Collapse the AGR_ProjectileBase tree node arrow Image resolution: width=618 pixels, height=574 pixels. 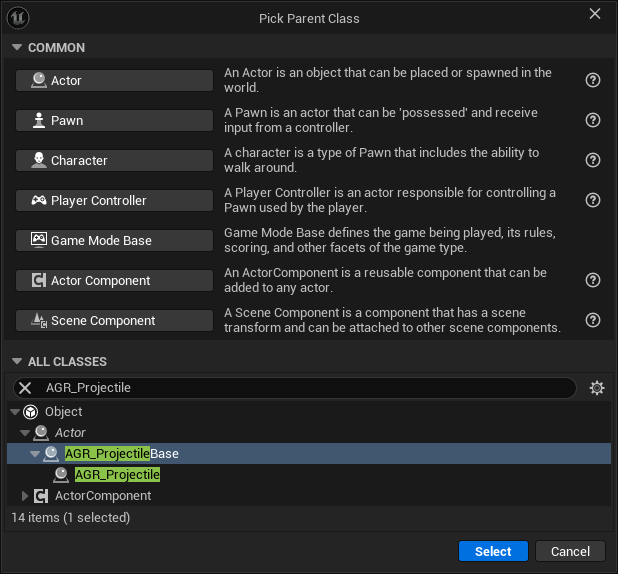[x=35, y=454]
